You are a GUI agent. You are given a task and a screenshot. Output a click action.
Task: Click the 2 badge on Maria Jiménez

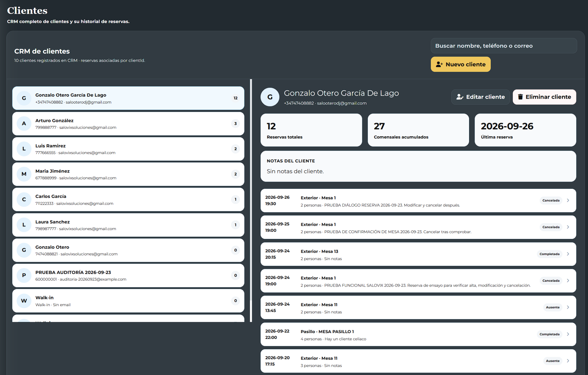click(235, 174)
